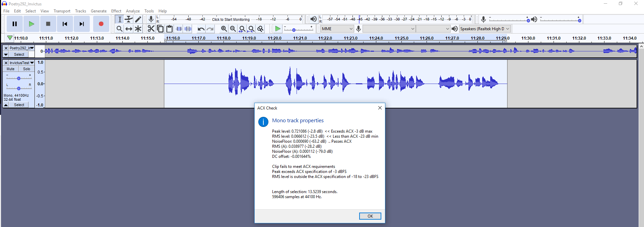This screenshot has height=227, width=644.
Task: Start recording with the red Record button
Action: (x=101, y=24)
